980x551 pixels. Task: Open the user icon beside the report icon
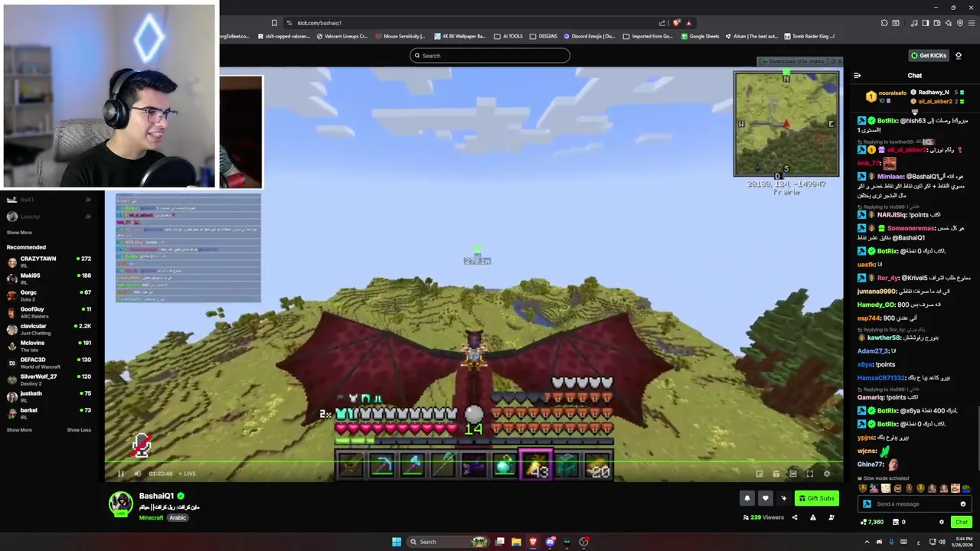(x=831, y=517)
